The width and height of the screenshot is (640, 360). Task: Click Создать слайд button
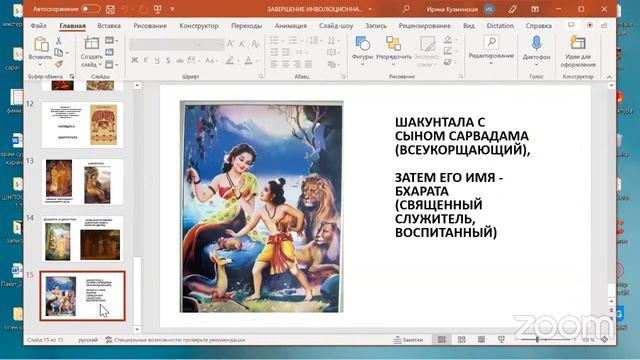coord(91,52)
